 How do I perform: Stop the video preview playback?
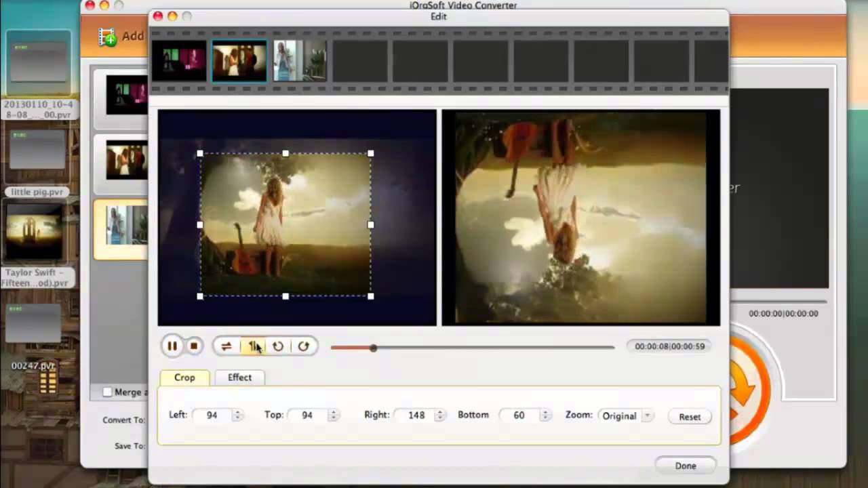193,346
